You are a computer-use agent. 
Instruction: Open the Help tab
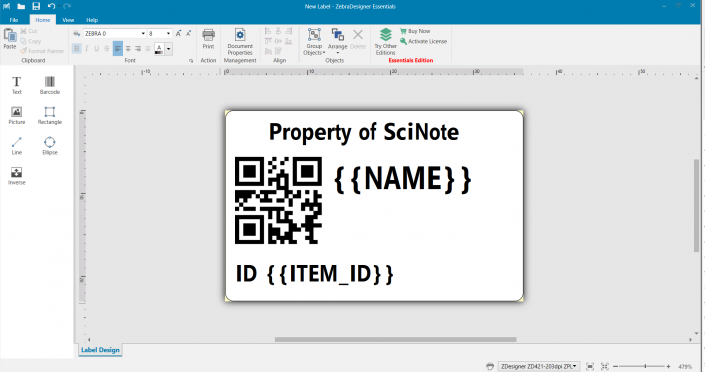[x=92, y=20]
